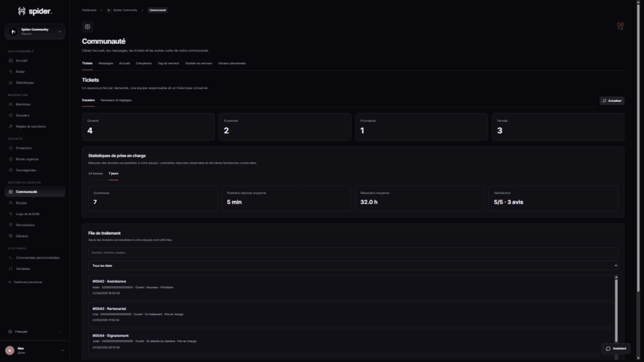Click the spider logo in the sidebar

coord(35,11)
